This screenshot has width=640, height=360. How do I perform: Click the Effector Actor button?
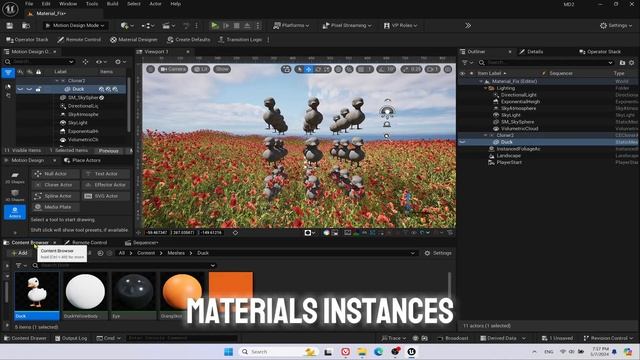pos(106,185)
